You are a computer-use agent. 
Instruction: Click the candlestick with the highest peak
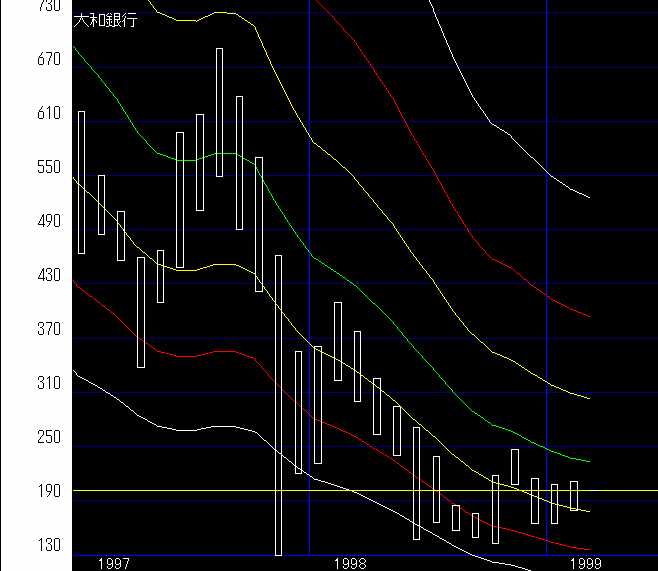220,112
